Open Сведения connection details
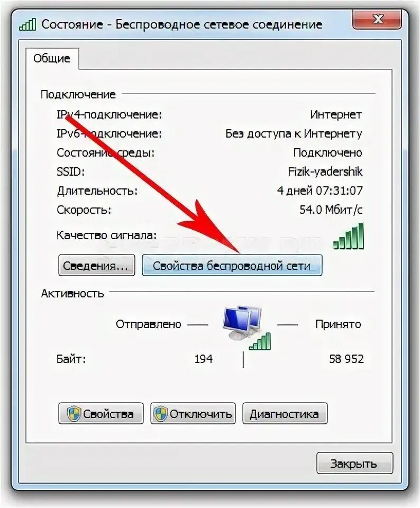The image size is (420, 508). 96,265
